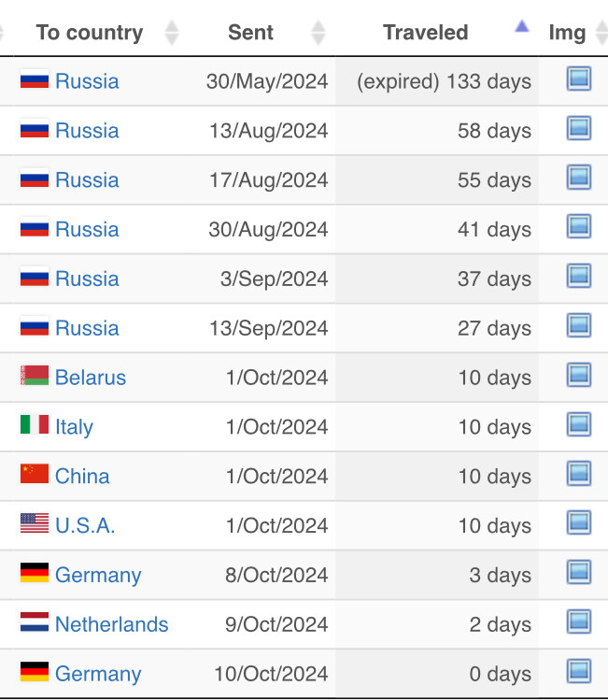Toggle Traveled column sort arrow

click(x=522, y=28)
